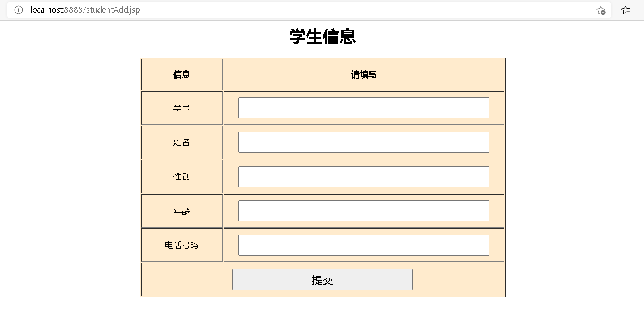Click the 请填写 table header cell
The width and height of the screenshot is (644, 323).
(363, 74)
